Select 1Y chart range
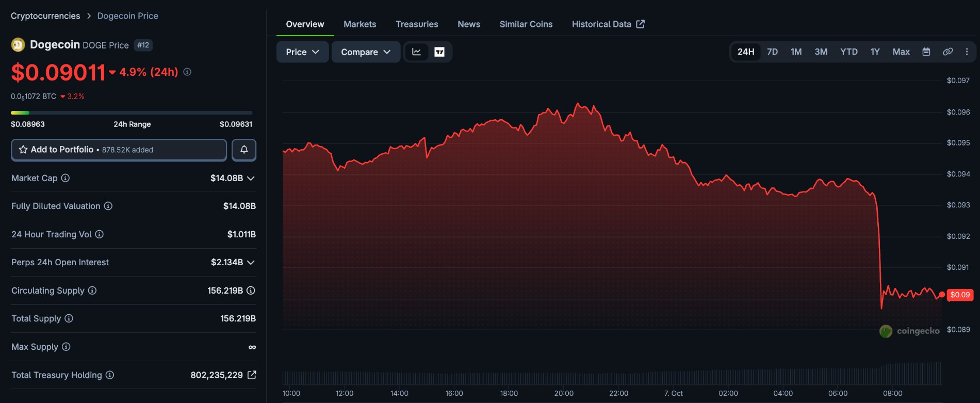 tap(875, 52)
